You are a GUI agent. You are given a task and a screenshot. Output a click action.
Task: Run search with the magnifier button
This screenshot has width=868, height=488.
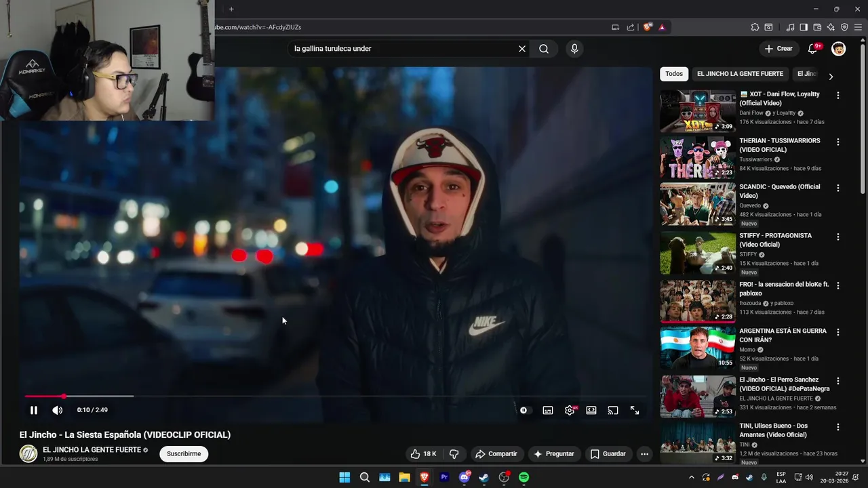tap(544, 49)
